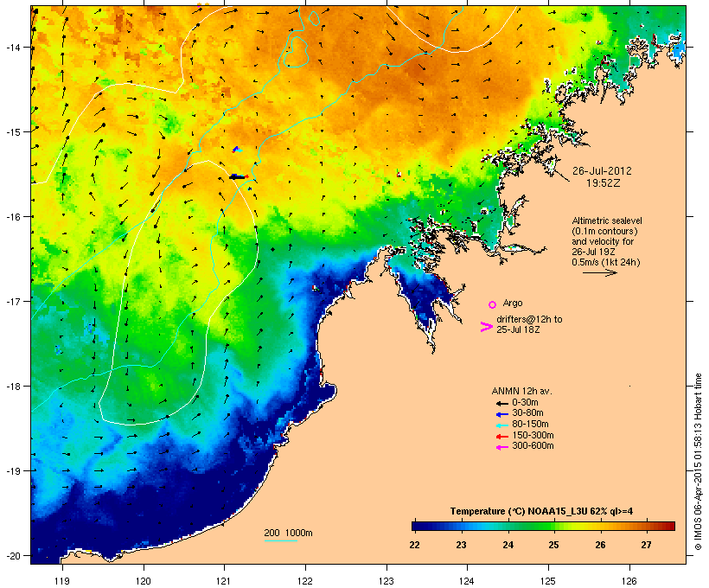
Task: Click the time label 19:52Z
Action: click(x=604, y=183)
